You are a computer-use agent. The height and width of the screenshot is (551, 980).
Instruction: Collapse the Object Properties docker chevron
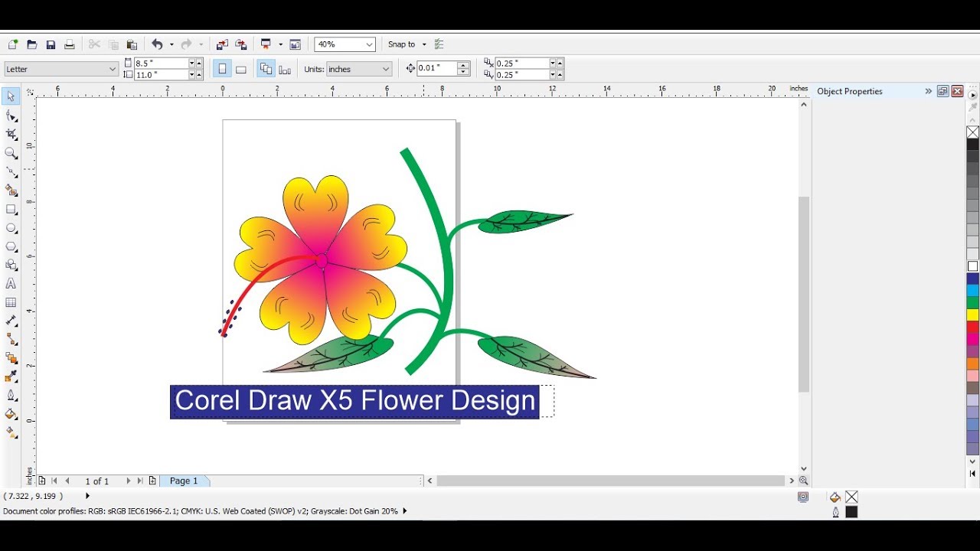[928, 91]
